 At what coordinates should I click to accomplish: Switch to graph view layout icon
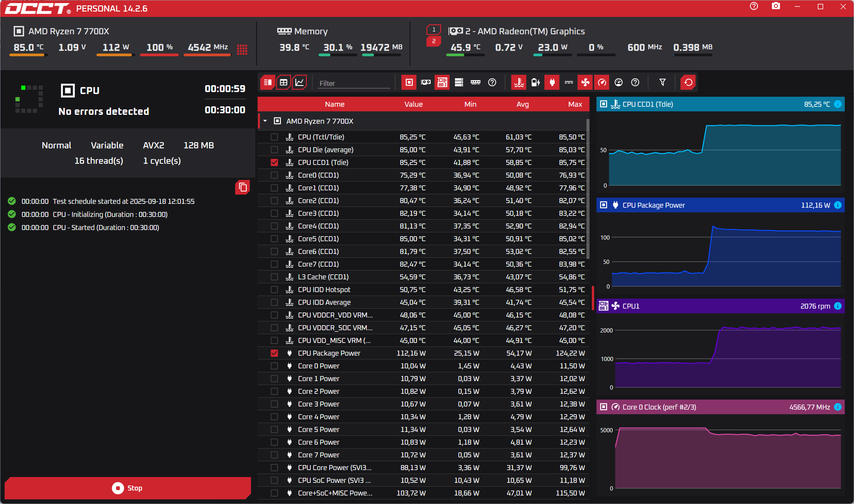[x=300, y=82]
